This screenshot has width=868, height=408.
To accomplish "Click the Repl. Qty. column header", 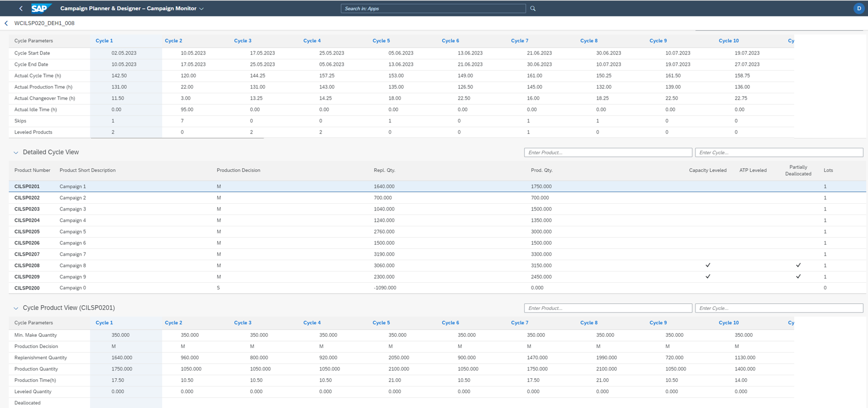I will pyautogui.click(x=385, y=170).
